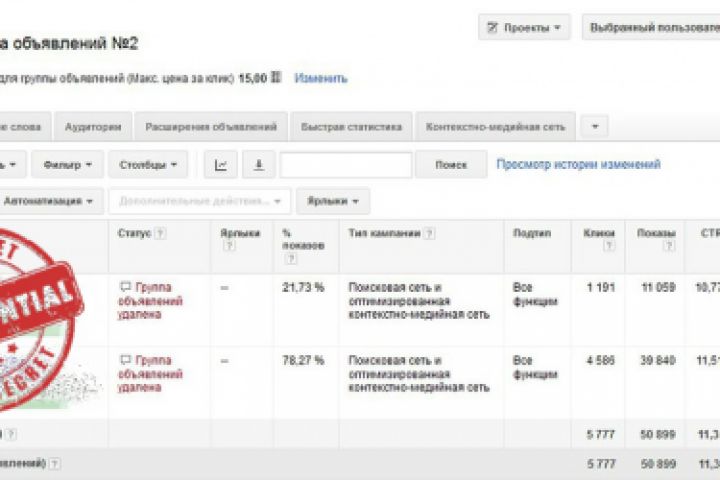Toggle the chart graph icon button
Screen dimensions: 720x480
221,164
